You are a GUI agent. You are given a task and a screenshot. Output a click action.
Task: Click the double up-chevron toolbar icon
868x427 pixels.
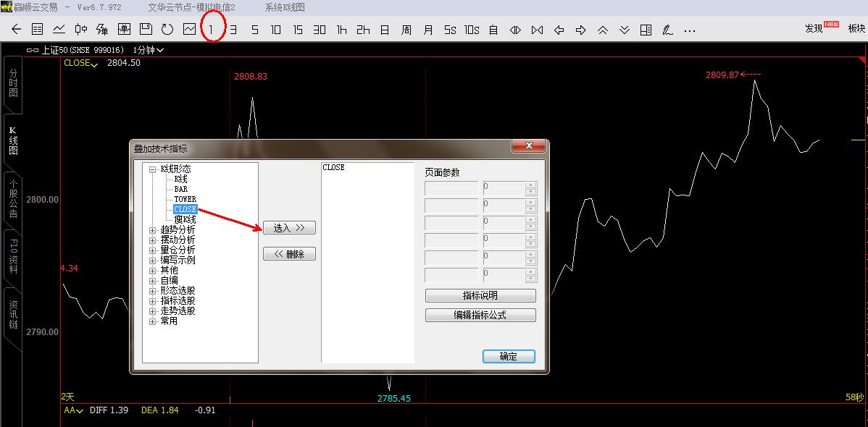pyautogui.click(x=602, y=30)
